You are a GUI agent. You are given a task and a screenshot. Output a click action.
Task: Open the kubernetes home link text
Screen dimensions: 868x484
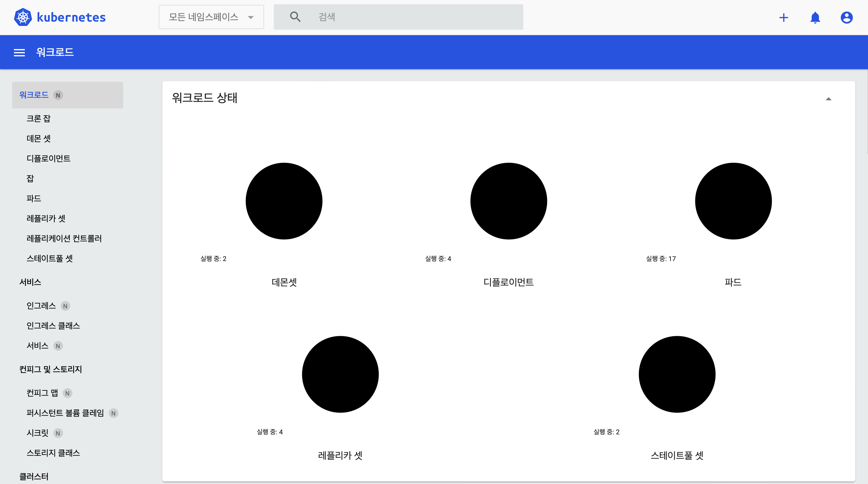[71, 17]
